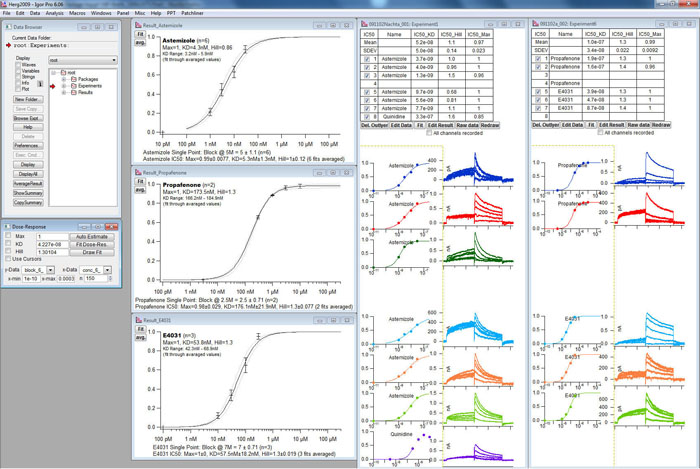
Task: Click the New Folder button
Action: (x=28, y=100)
